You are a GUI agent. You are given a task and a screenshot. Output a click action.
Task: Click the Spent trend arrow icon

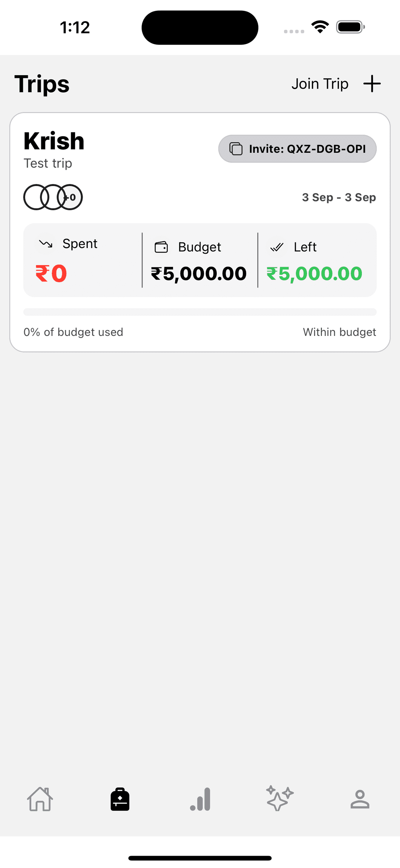46,244
